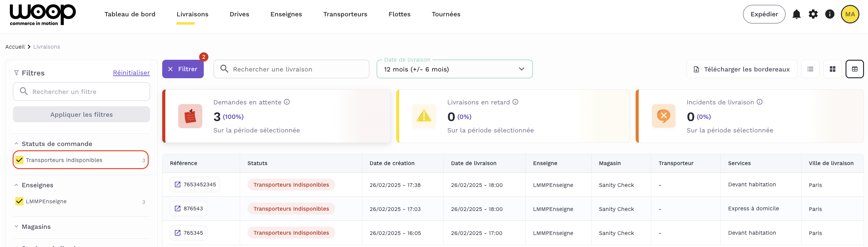Uncheck the Transporteurs indisponibles filter

(19, 160)
